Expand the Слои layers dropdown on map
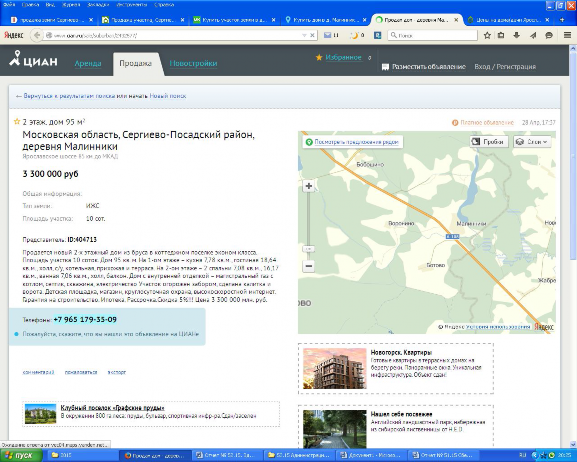Viewport: 577px width, 462px height. click(532, 142)
